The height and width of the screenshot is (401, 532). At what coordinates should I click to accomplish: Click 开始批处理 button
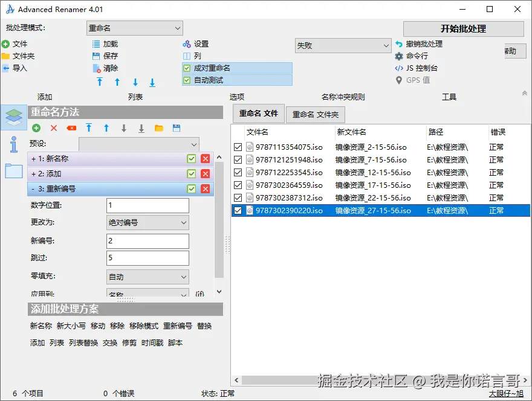pos(464,29)
